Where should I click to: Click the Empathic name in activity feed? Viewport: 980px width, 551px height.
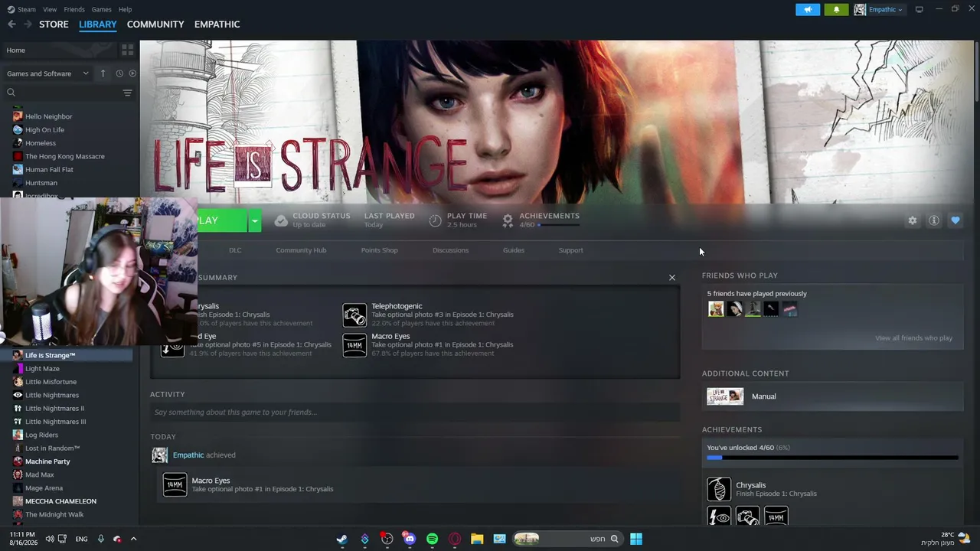[188, 455]
